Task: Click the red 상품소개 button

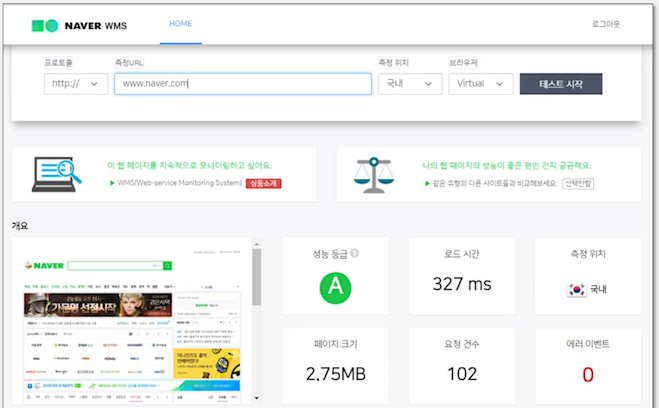Action: point(264,183)
